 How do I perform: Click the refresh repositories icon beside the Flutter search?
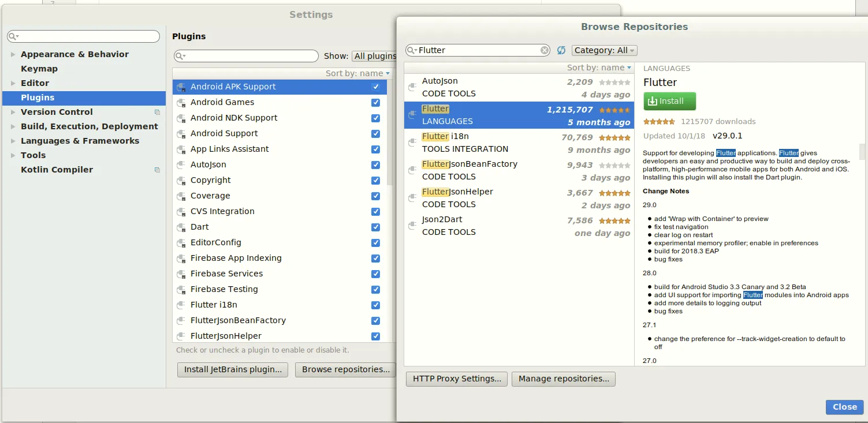561,50
